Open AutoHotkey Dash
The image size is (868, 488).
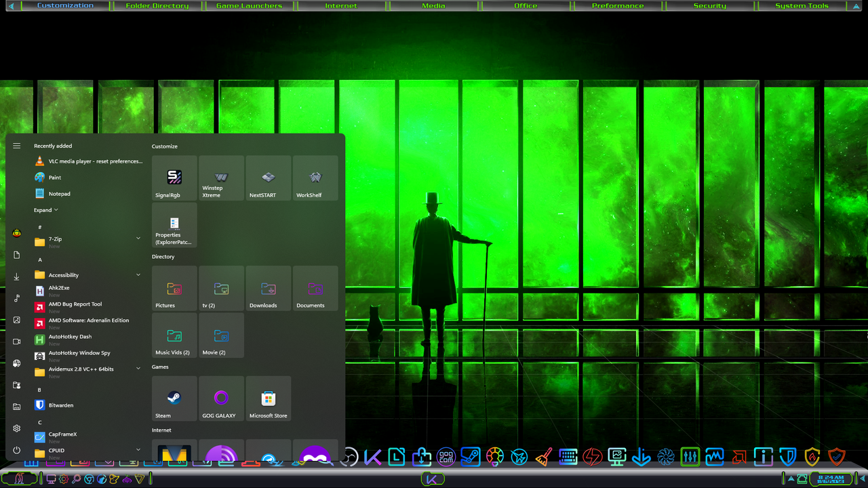(88, 340)
